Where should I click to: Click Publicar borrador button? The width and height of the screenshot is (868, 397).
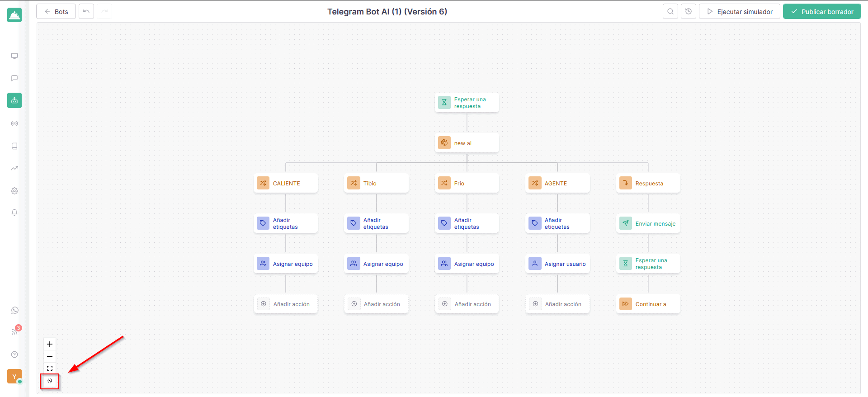[822, 12]
